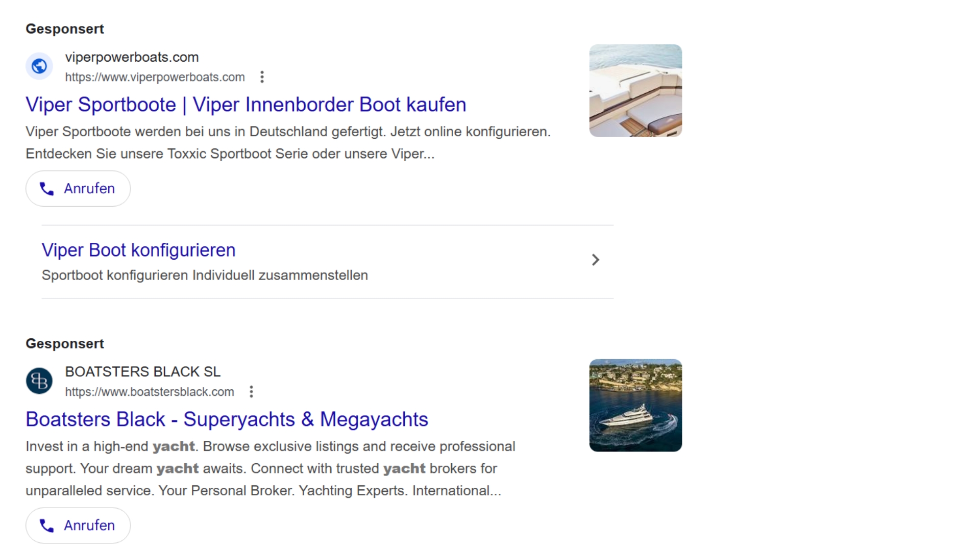Click phone icon in Boatsters ad's Anrufen button

click(x=47, y=525)
